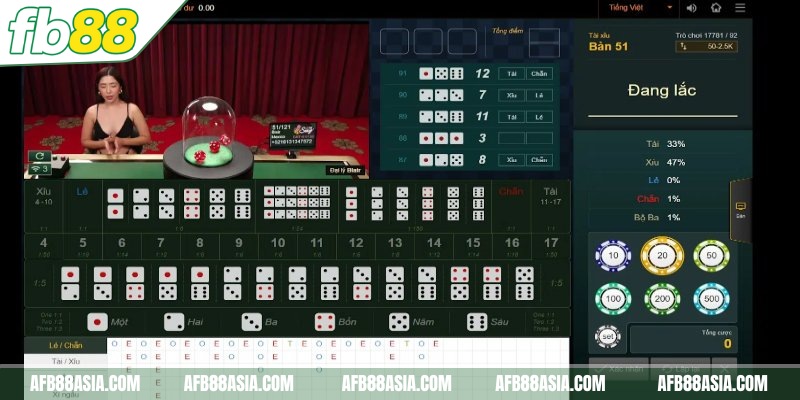This screenshot has height=400, width=800.
Task: Mute the game sound with speaker icon
Action: pyautogui.click(x=691, y=8)
